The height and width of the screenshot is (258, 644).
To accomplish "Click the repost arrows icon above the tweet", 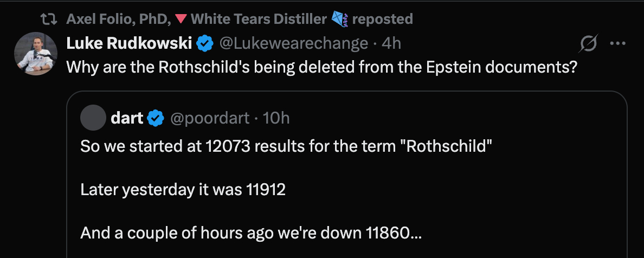I will click(x=50, y=20).
